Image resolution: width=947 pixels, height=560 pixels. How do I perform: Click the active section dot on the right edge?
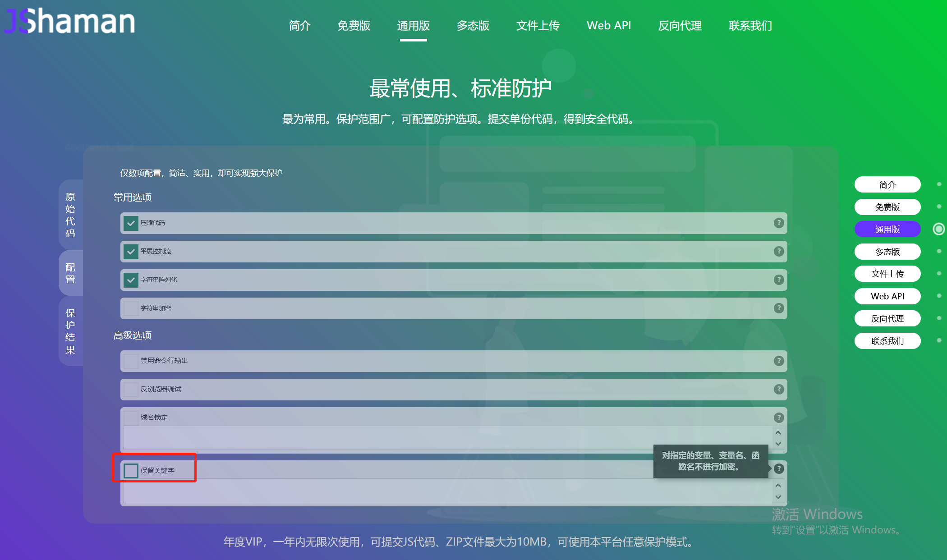pyautogui.click(x=939, y=229)
